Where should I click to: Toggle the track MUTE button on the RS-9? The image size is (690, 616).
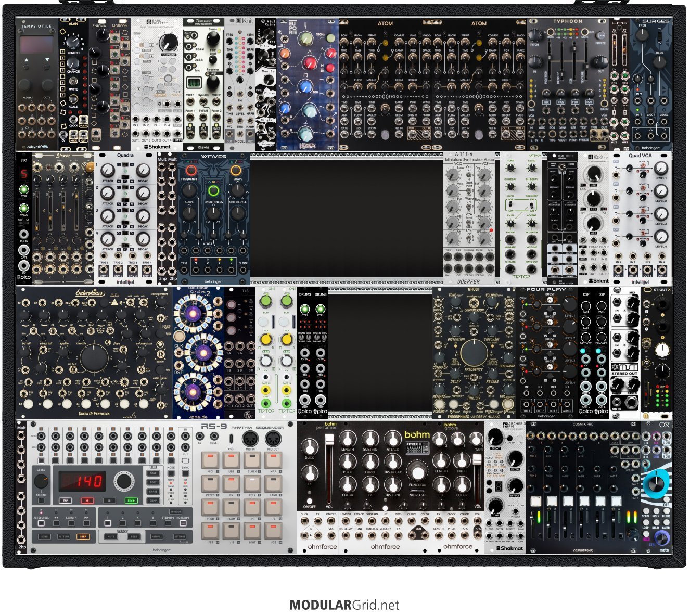click(x=111, y=536)
